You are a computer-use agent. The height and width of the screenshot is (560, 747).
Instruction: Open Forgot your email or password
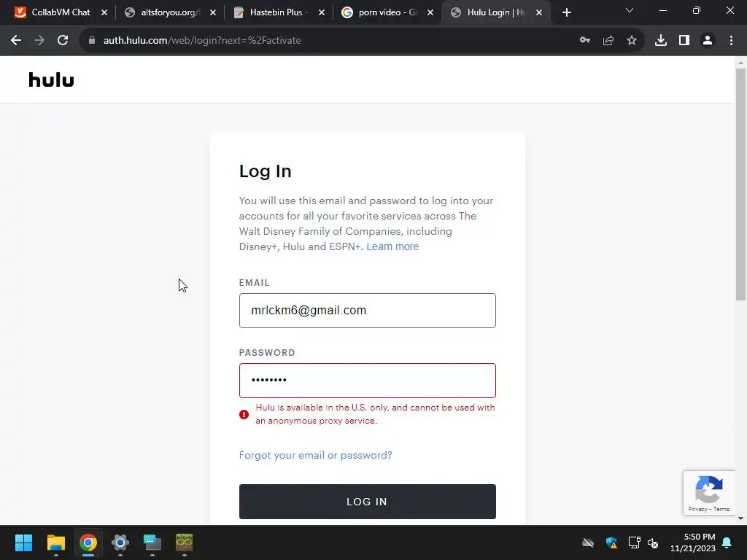coord(315,455)
